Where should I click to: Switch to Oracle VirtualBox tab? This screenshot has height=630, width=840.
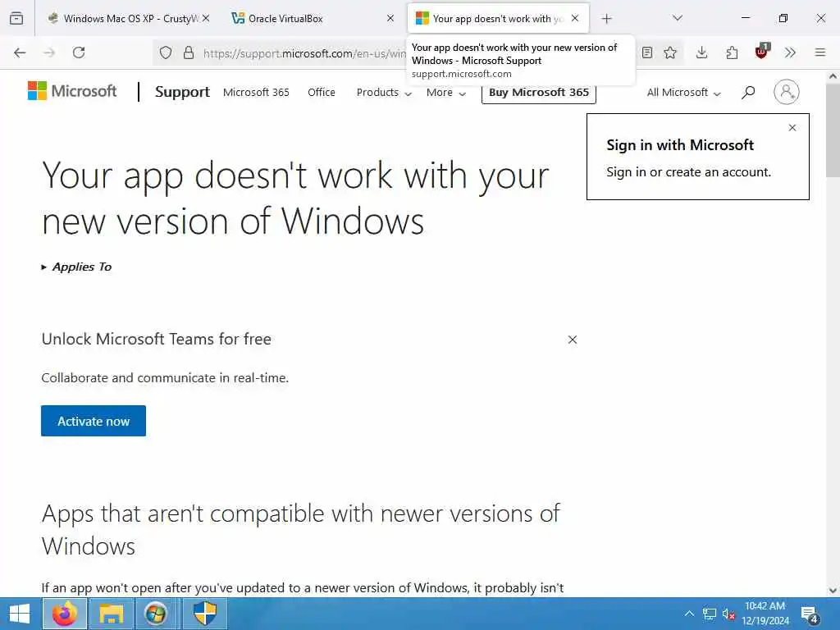(313, 18)
